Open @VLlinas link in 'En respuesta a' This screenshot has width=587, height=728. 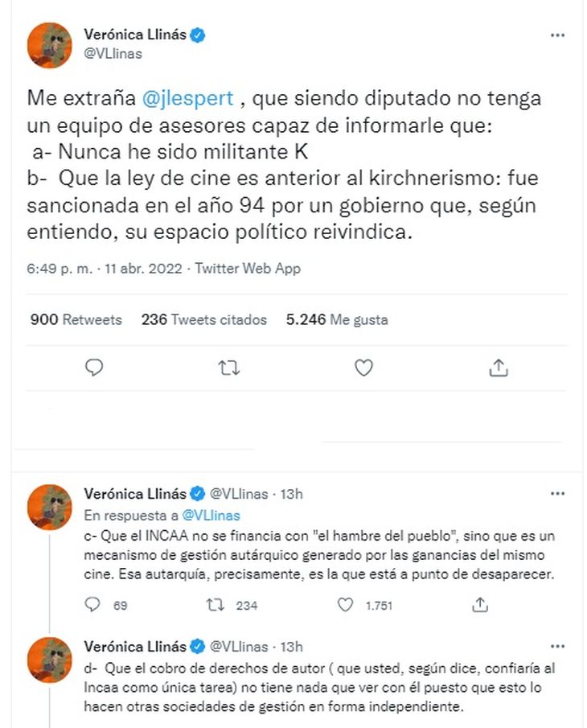pos(211,515)
